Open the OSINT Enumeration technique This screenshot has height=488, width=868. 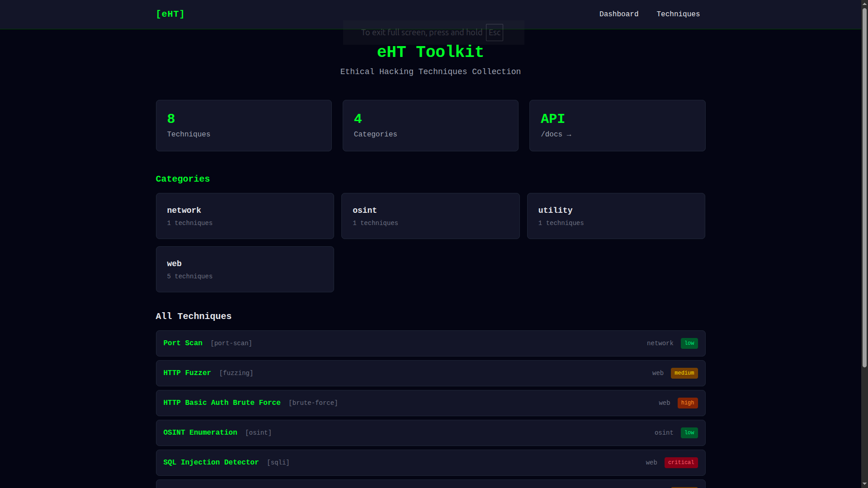200,432
